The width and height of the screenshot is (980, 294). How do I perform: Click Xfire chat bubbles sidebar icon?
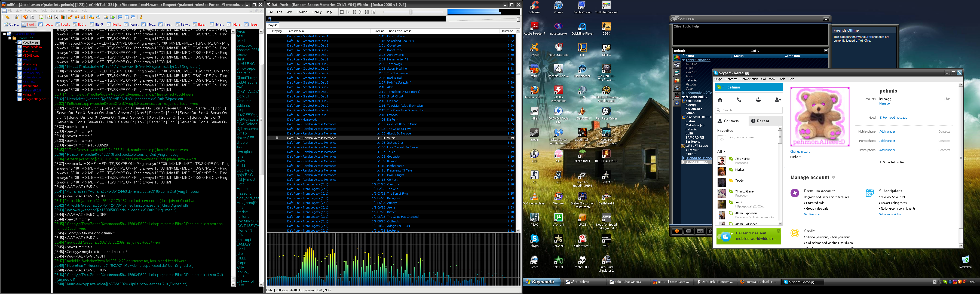tap(677, 65)
